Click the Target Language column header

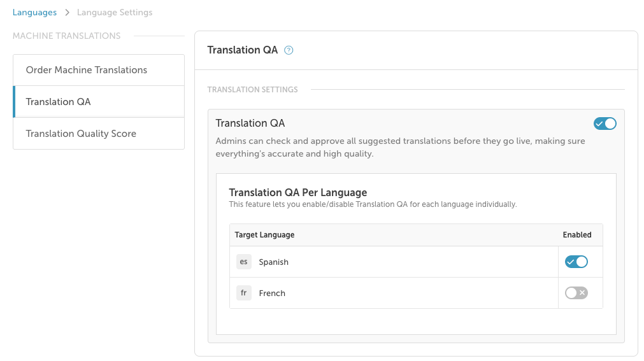tap(264, 235)
